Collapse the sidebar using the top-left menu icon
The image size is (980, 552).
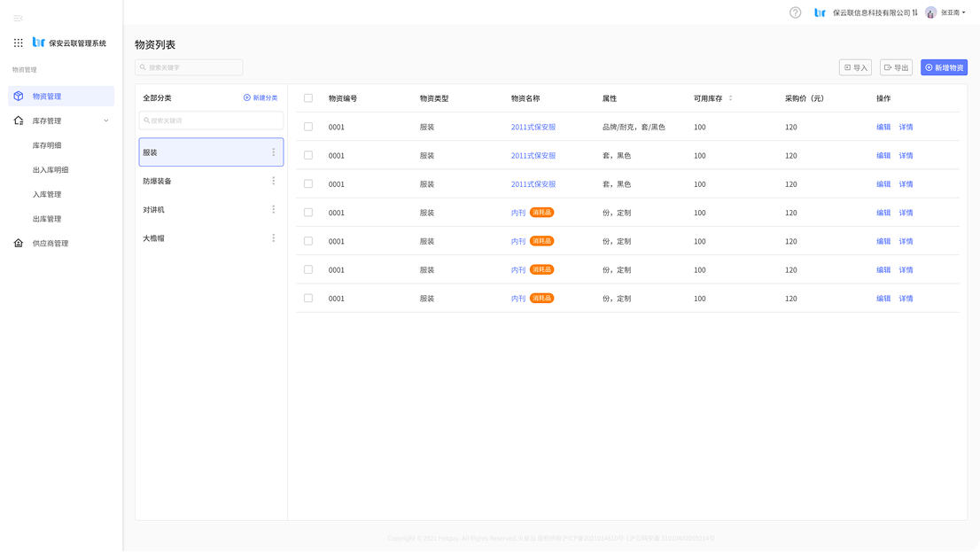[19, 18]
